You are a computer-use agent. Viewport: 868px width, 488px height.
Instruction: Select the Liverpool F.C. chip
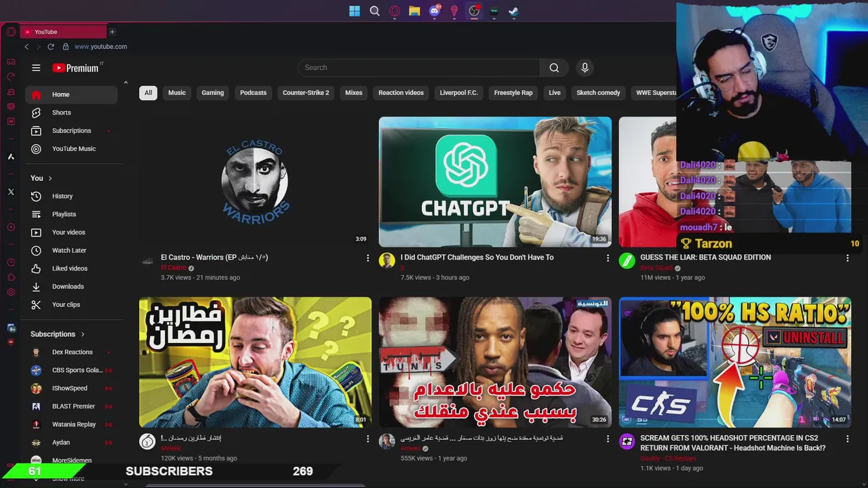[458, 93]
